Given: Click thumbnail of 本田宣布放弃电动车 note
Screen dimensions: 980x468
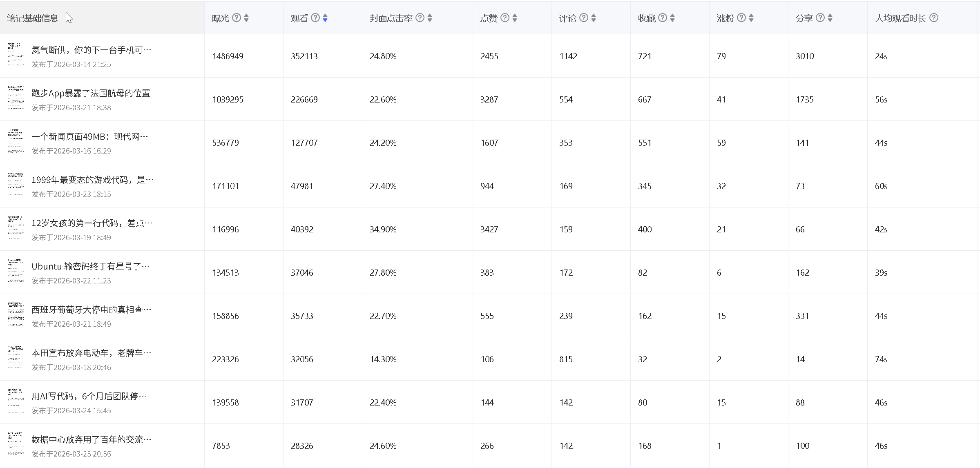Looking at the screenshot, I should pyautogui.click(x=16, y=358).
